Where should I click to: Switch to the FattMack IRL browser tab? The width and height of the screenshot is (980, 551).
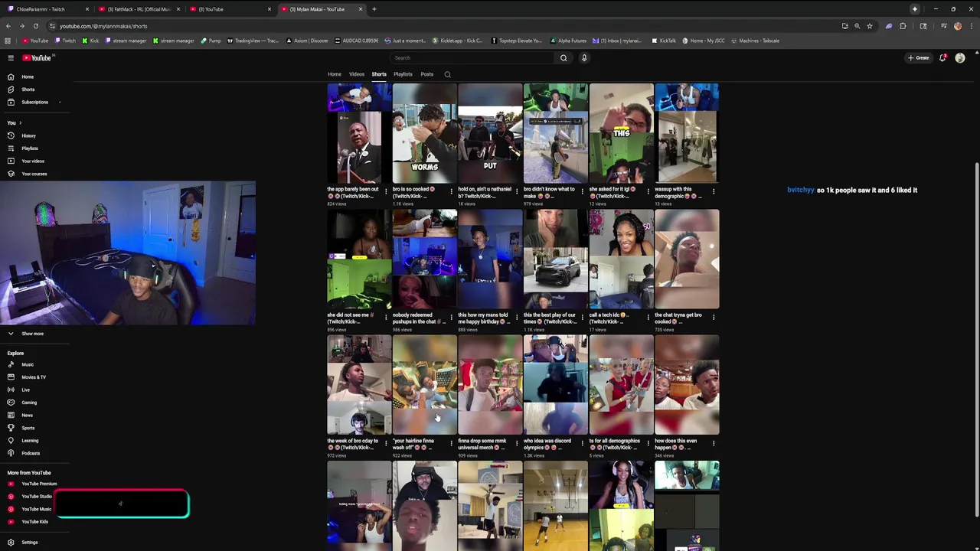tap(139, 9)
